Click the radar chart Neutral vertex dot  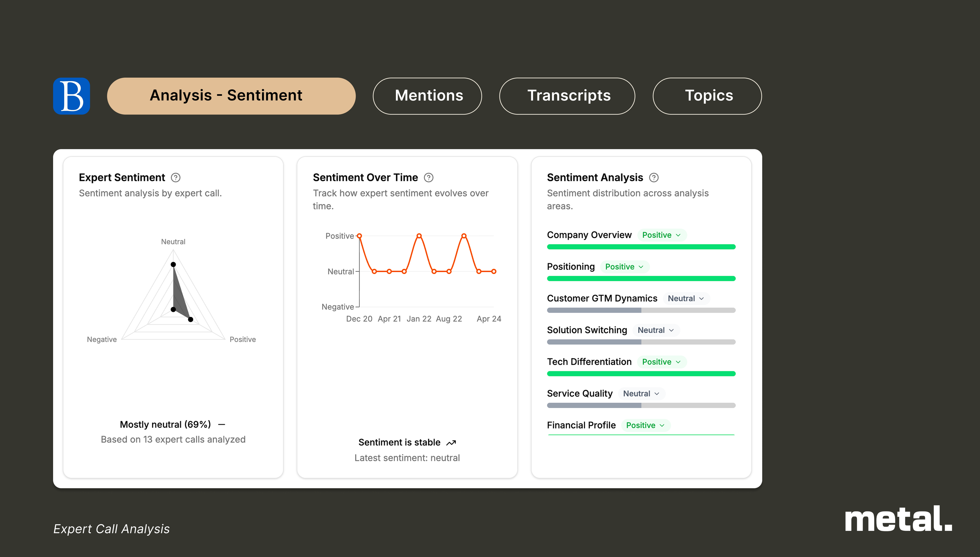click(x=173, y=264)
